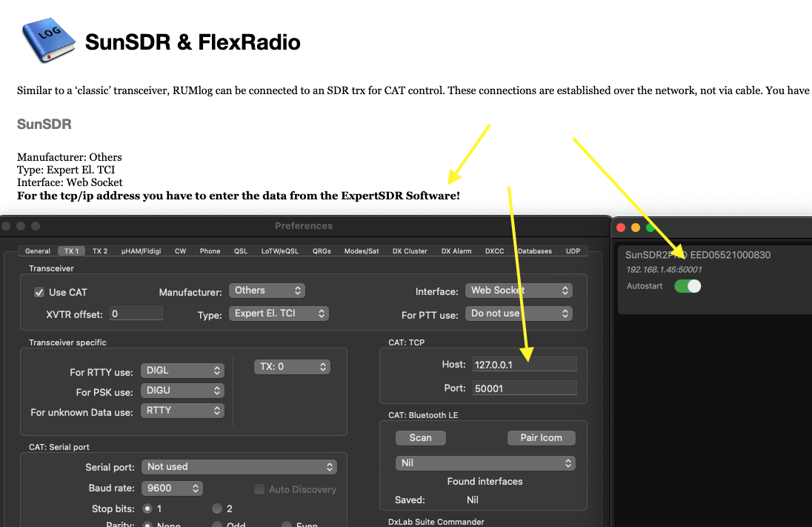Screen dimensions: 812x527
Task: Click the 192.168.1.45:50001 address text
Action: [x=664, y=270]
